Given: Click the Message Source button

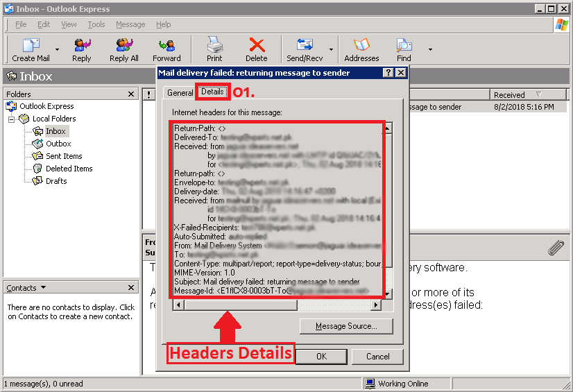Looking at the screenshot, I should coord(346,326).
